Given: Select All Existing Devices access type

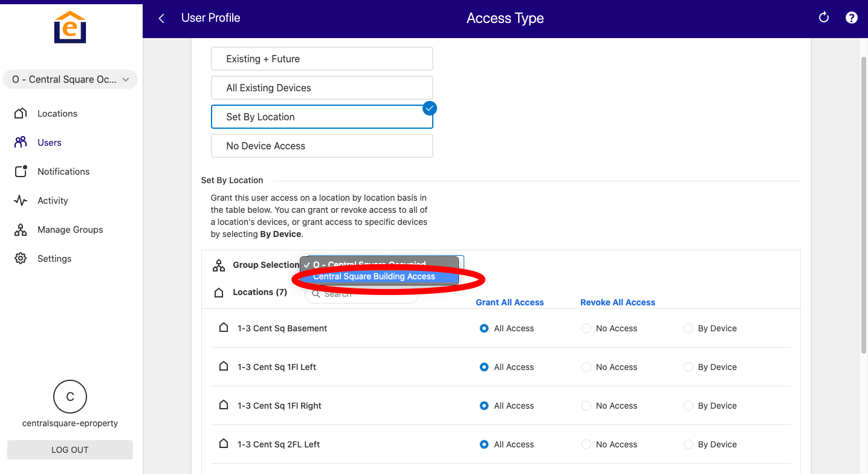Looking at the screenshot, I should [x=322, y=88].
